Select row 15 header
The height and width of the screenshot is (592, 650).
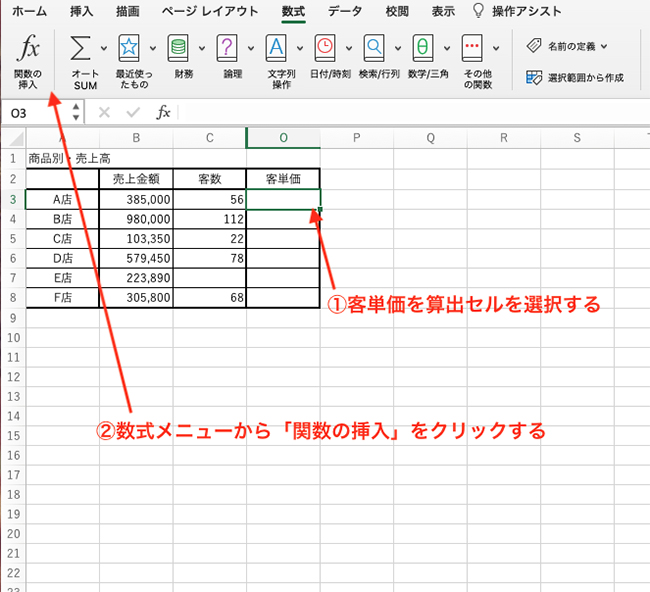[13, 436]
